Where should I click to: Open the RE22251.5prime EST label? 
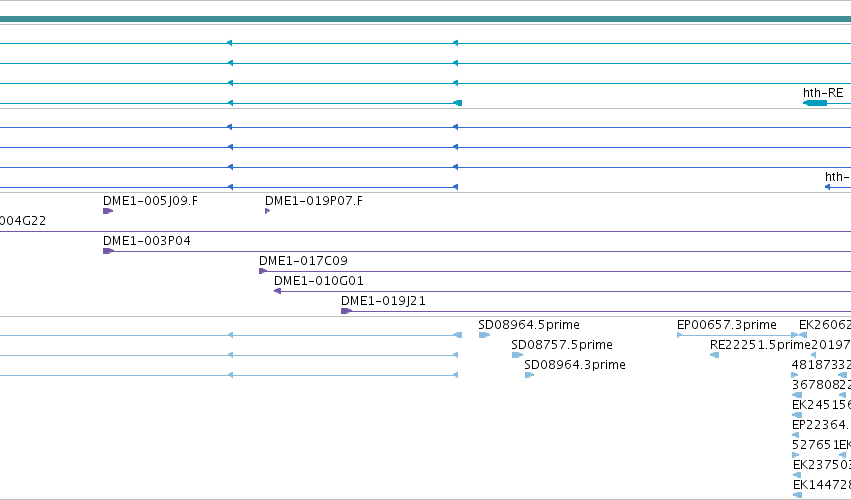(x=760, y=345)
